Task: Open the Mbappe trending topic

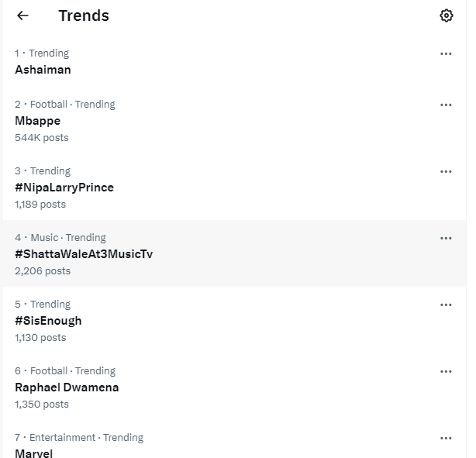Action: [x=234, y=120]
